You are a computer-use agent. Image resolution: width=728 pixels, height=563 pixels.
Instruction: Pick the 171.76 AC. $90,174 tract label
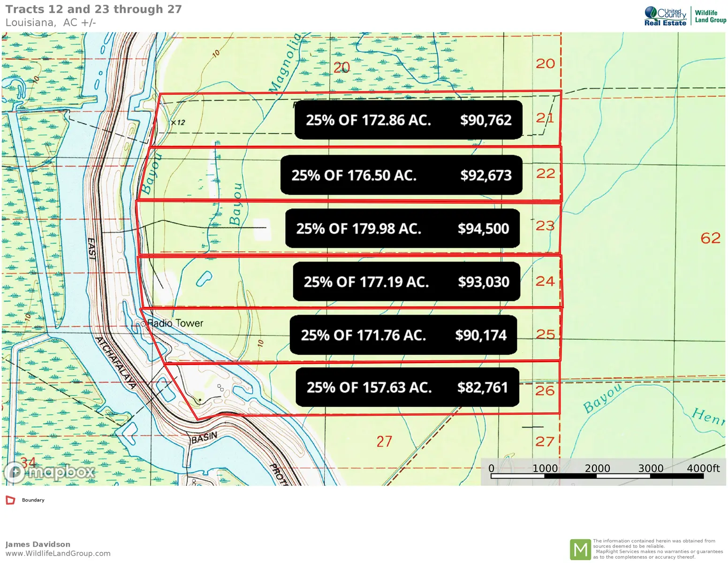[x=403, y=335]
